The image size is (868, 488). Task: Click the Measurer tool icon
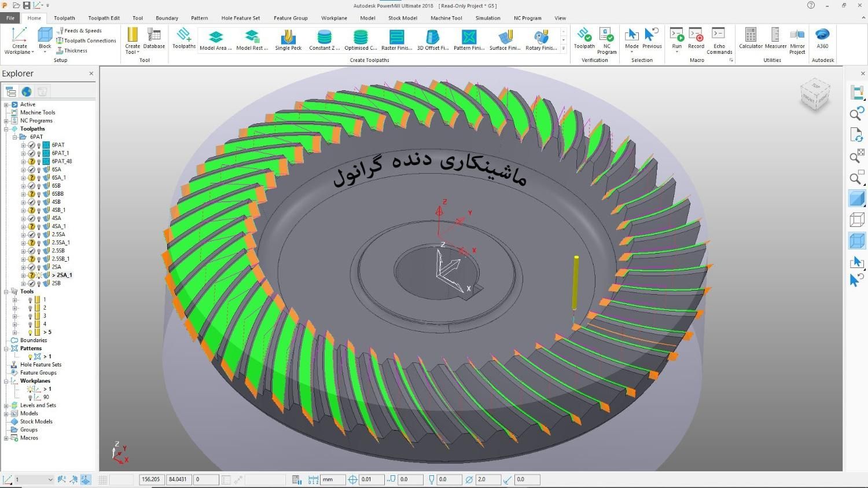(x=775, y=38)
